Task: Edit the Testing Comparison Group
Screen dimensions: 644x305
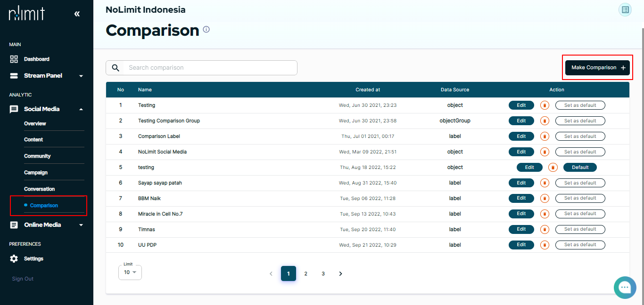Action: [x=521, y=121]
